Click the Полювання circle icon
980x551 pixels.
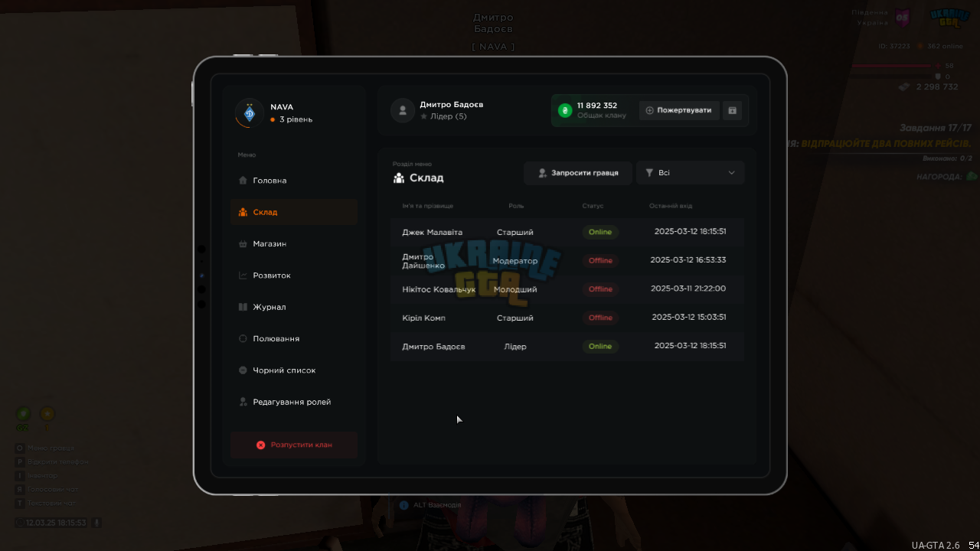coord(243,338)
